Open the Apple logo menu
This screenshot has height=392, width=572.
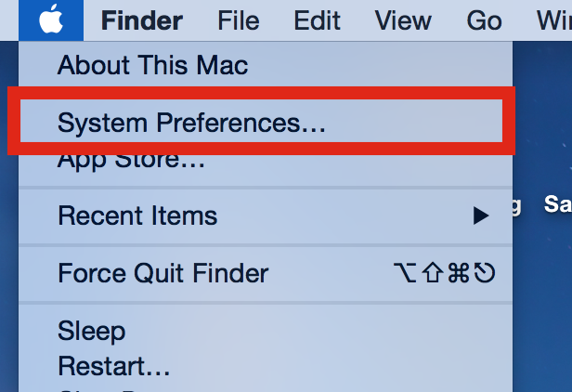click(x=51, y=20)
